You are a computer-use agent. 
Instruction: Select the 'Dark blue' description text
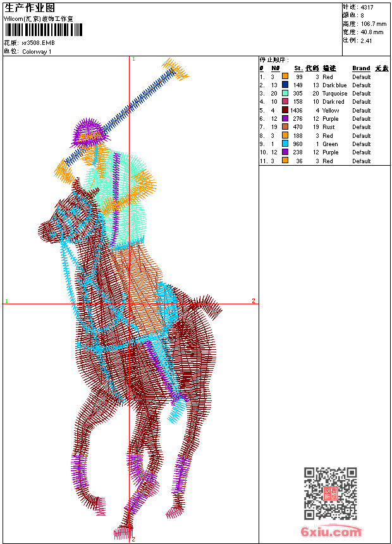[x=334, y=85]
